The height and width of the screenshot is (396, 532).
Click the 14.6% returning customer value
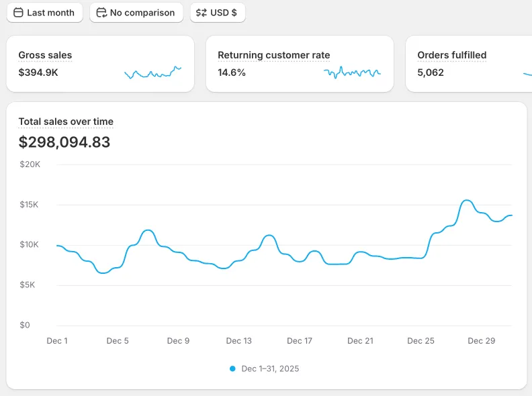232,72
